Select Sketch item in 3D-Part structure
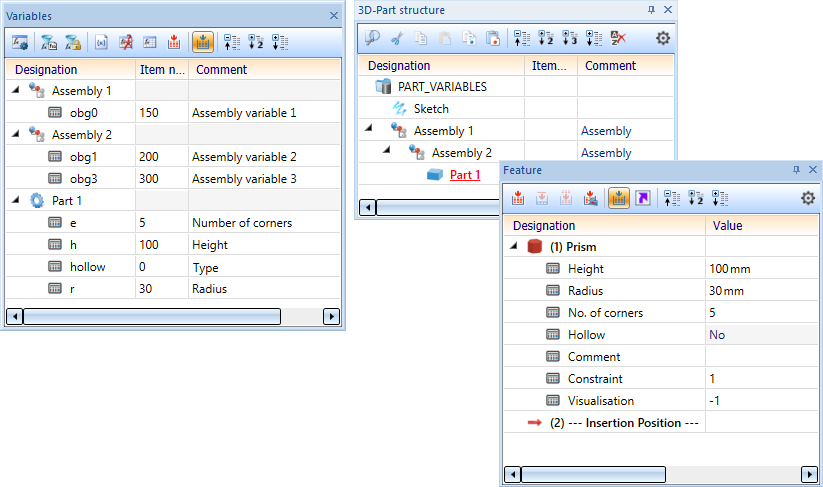 pos(431,109)
